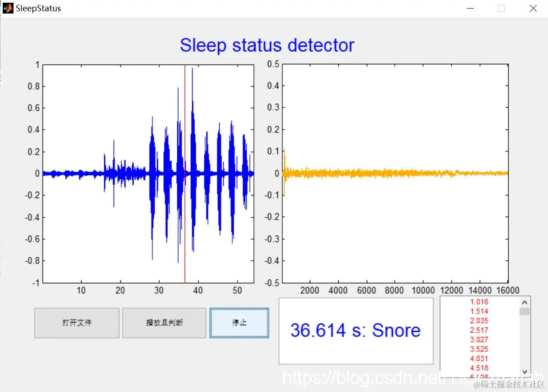Click the listbox scroll up arrow
The height and width of the screenshot is (392, 548).
coord(525,302)
